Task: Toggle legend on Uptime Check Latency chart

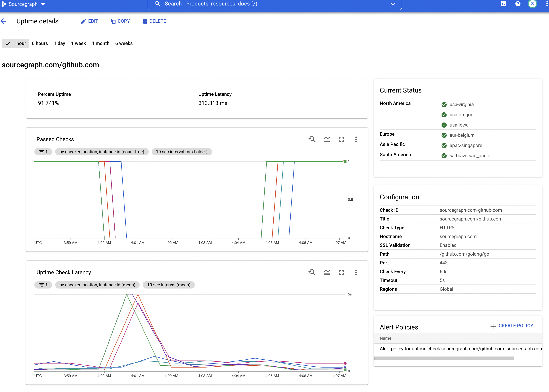Action: (327, 272)
